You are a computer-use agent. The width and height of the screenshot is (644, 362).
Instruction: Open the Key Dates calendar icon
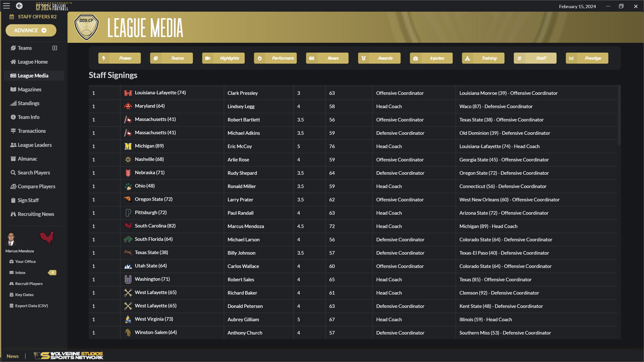[12, 295]
